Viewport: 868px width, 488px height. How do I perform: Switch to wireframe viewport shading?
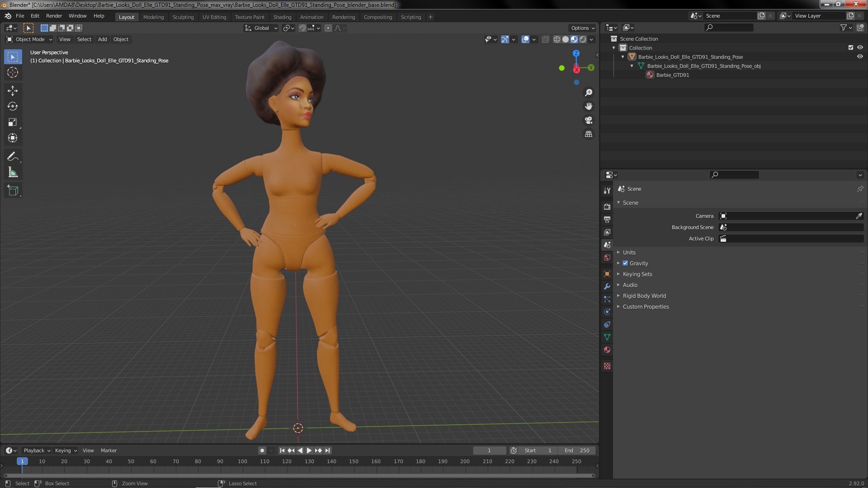(x=557, y=39)
